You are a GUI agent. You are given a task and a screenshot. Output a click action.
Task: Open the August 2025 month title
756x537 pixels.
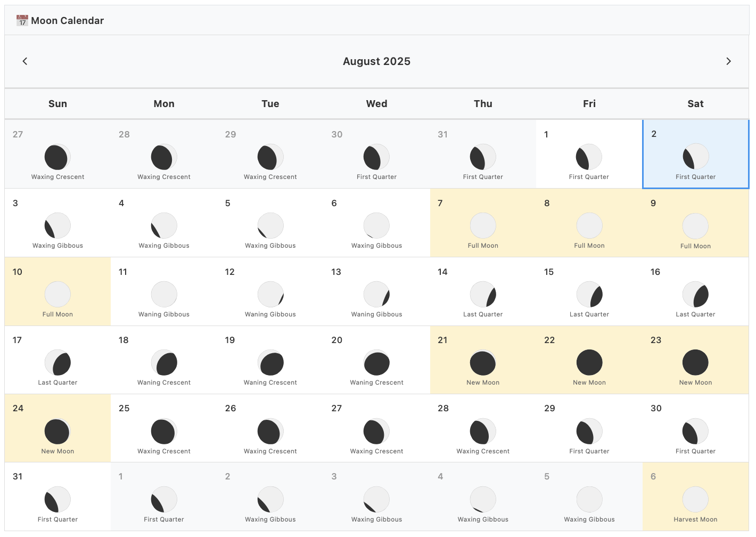[376, 61]
